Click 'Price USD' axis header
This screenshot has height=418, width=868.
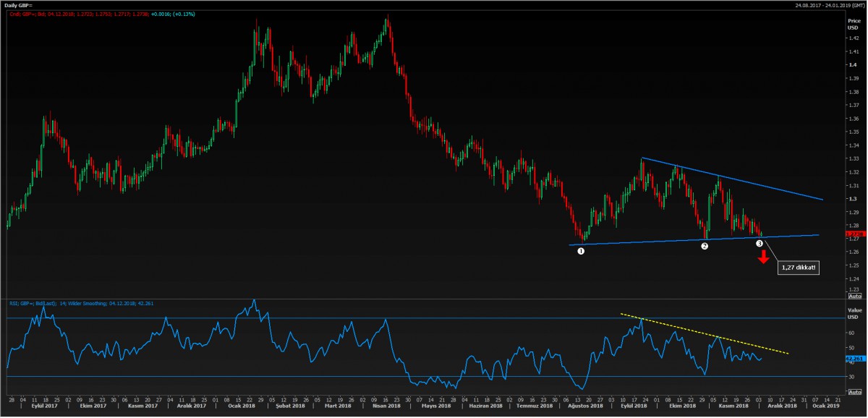coord(854,25)
